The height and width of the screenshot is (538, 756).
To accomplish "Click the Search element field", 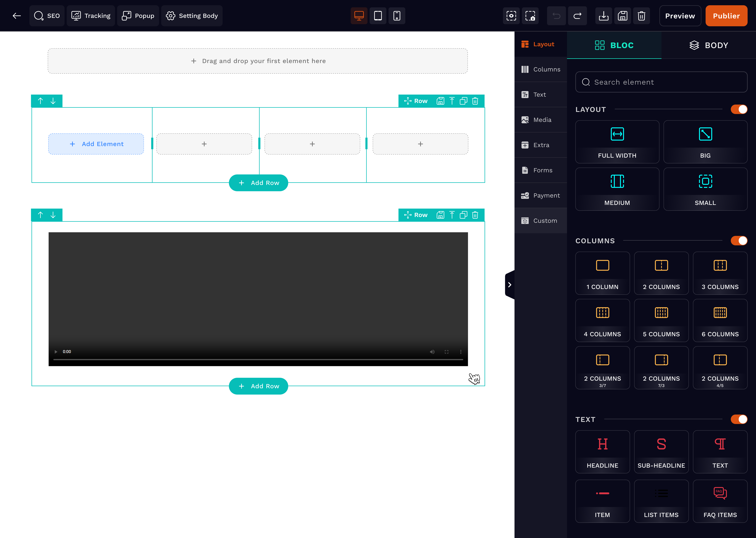I will pos(661,82).
